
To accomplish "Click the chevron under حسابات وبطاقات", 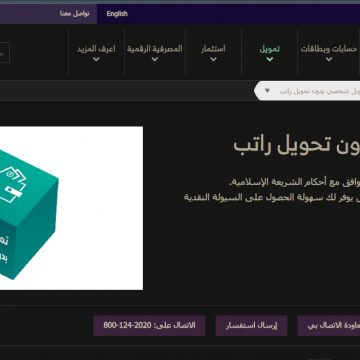I will point(329,60).
